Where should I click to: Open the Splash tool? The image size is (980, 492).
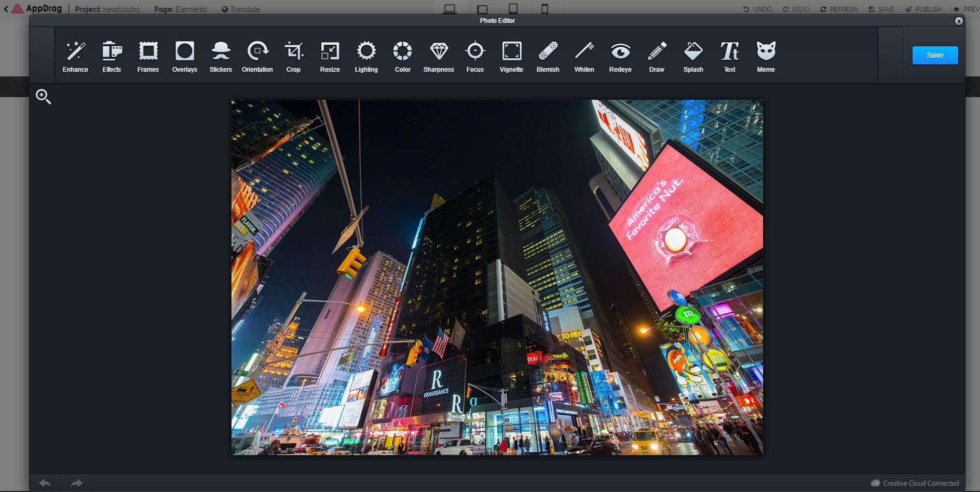tap(692, 56)
